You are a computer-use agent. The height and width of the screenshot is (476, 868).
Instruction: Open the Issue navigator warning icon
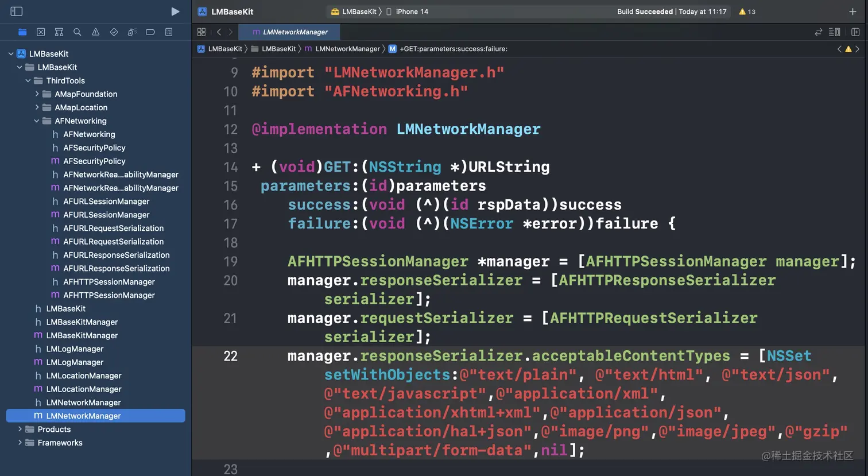pyautogui.click(x=96, y=32)
